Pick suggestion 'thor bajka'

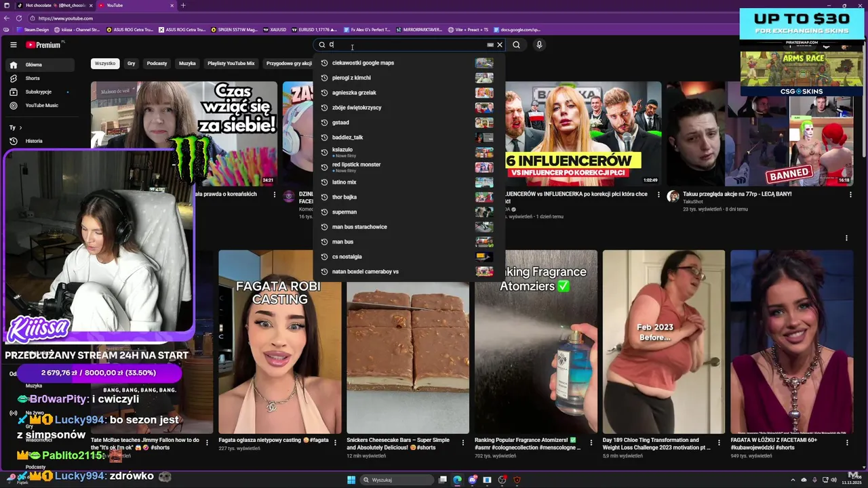409,197
